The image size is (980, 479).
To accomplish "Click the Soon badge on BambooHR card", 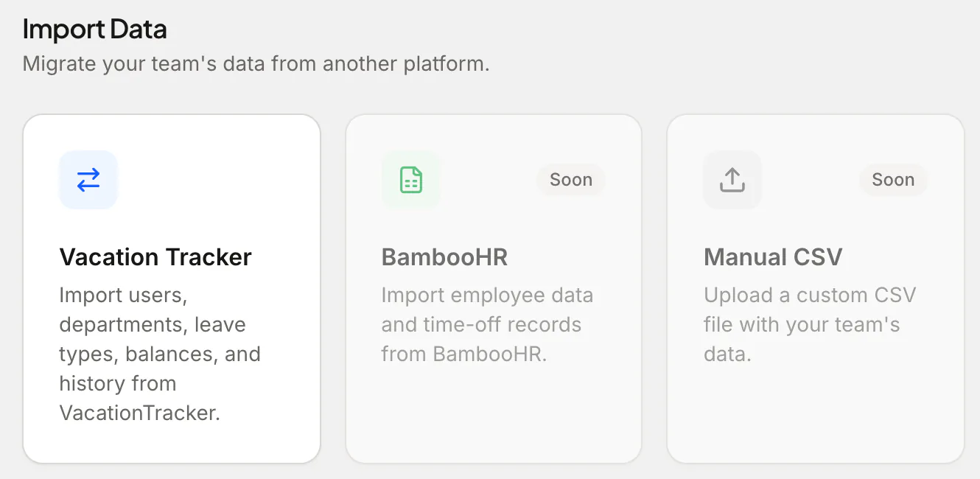I will pos(571,180).
